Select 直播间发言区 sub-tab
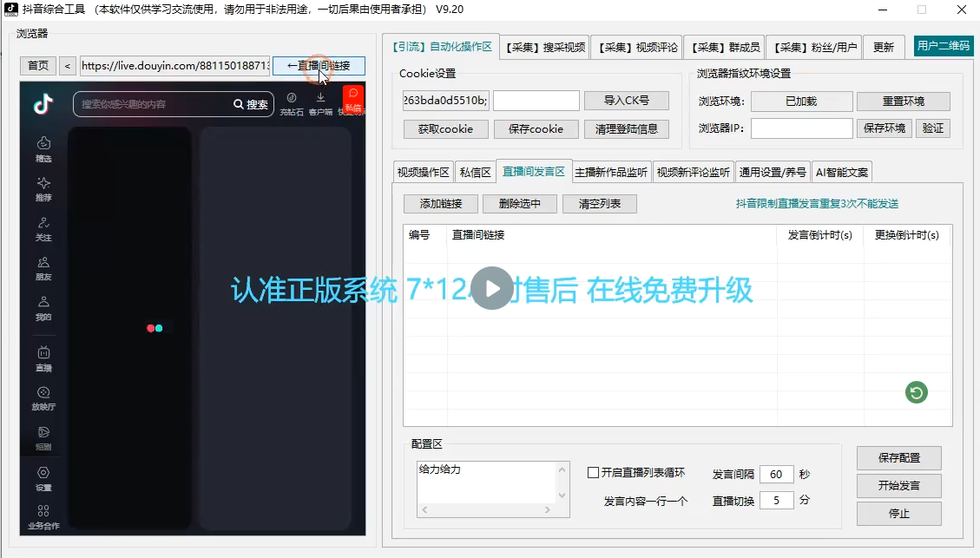 pos(534,171)
